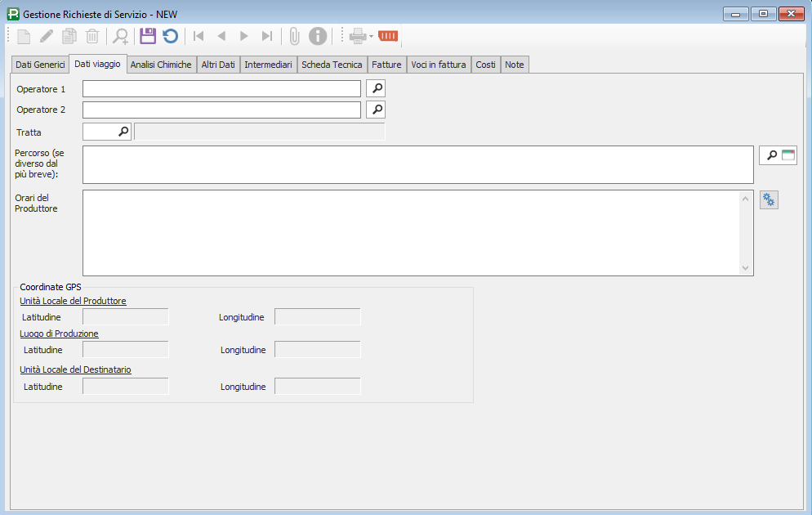Click the Orari del Produttore scrollbar down arrow
Image resolution: width=812 pixels, height=515 pixels.
tap(745, 268)
